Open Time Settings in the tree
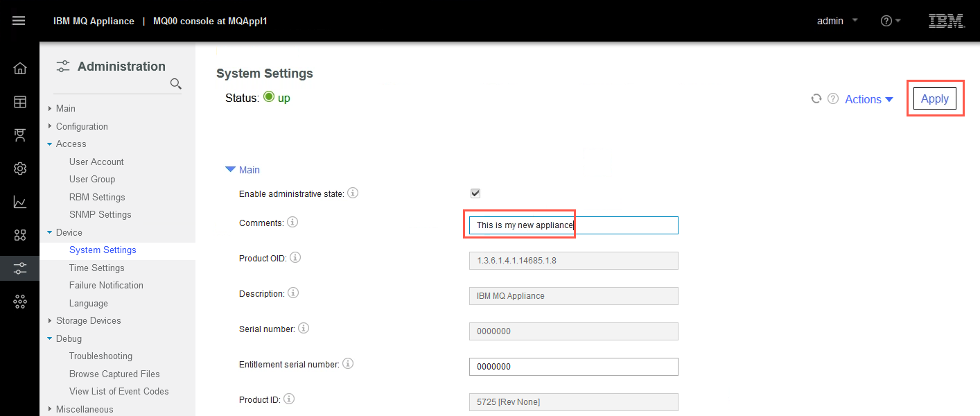 (x=97, y=268)
